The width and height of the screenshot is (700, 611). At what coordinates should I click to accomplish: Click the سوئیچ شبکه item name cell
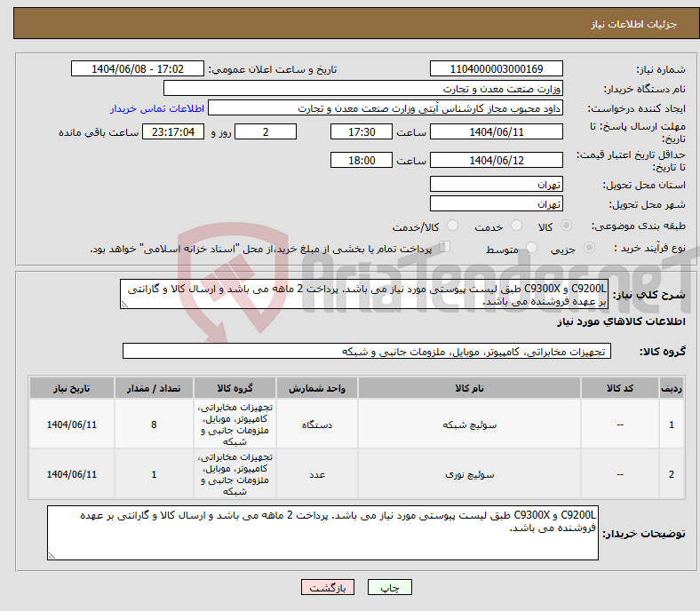click(469, 424)
